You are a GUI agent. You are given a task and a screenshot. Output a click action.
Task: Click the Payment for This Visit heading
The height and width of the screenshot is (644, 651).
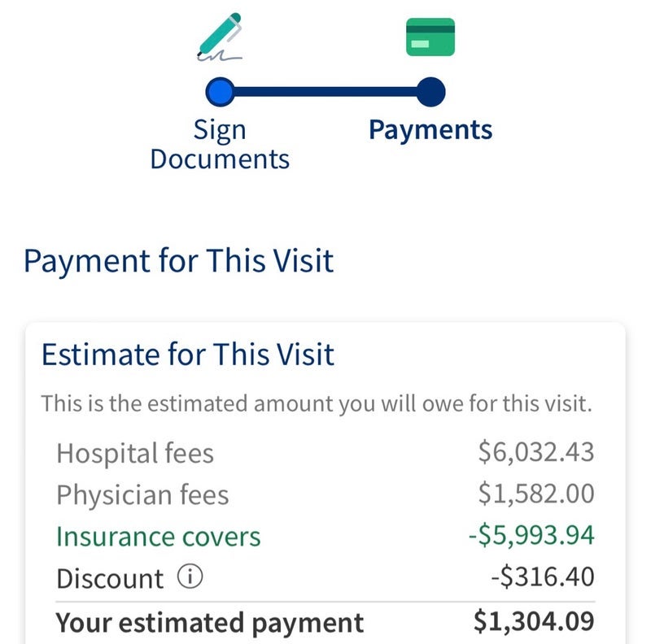click(x=178, y=262)
